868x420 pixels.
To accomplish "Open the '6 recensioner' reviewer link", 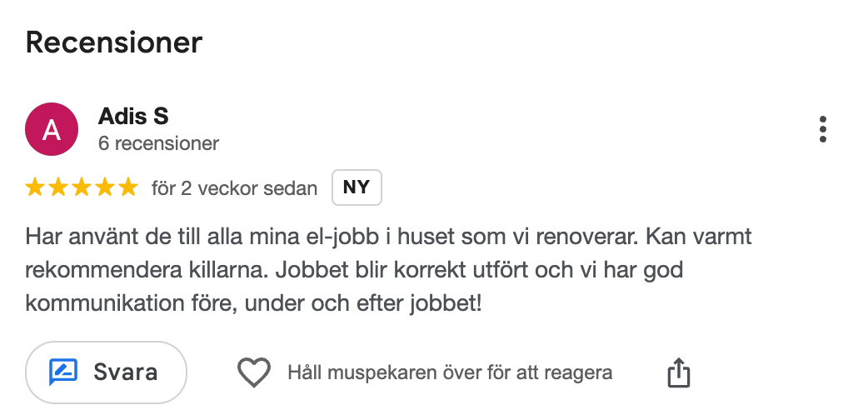I will [x=158, y=143].
